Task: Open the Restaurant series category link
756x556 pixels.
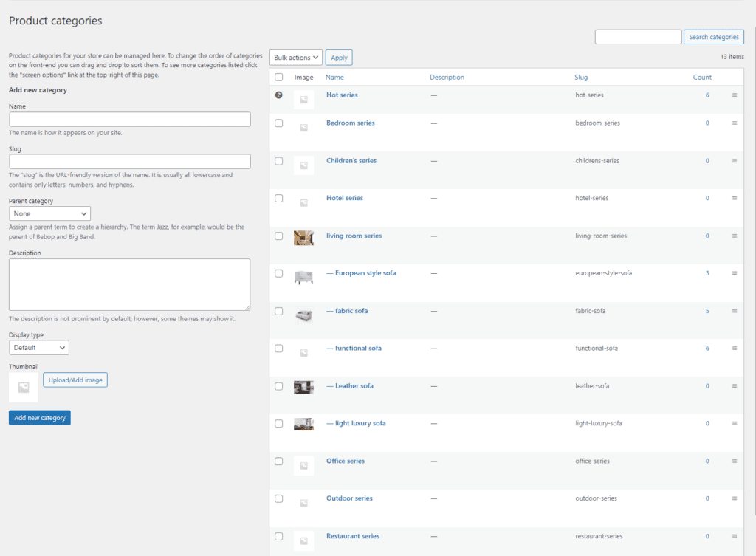Action: click(353, 536)
